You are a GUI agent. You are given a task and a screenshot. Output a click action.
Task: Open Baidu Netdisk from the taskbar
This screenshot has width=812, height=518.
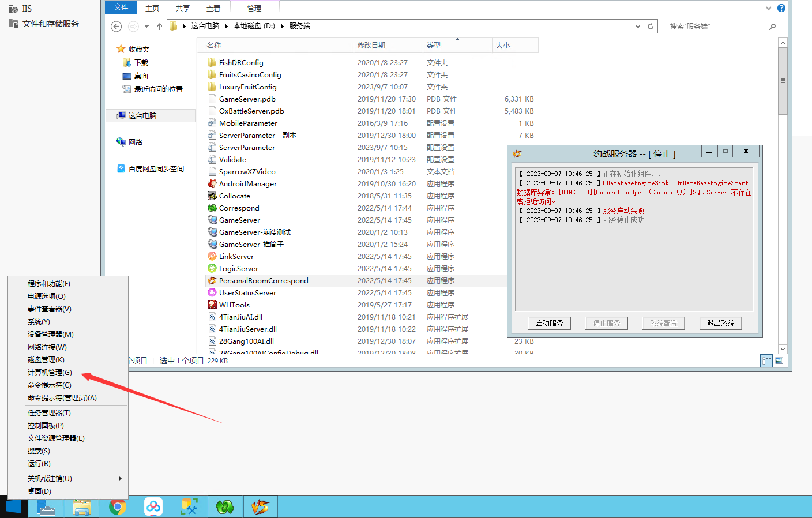tap(153, 507)
